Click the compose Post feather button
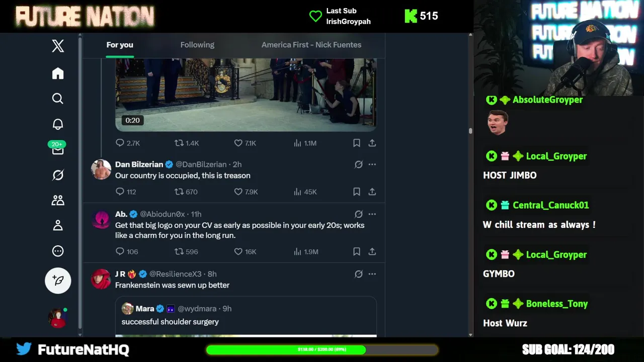Screen dimensions: 644x362 click(x=58, y=281)
